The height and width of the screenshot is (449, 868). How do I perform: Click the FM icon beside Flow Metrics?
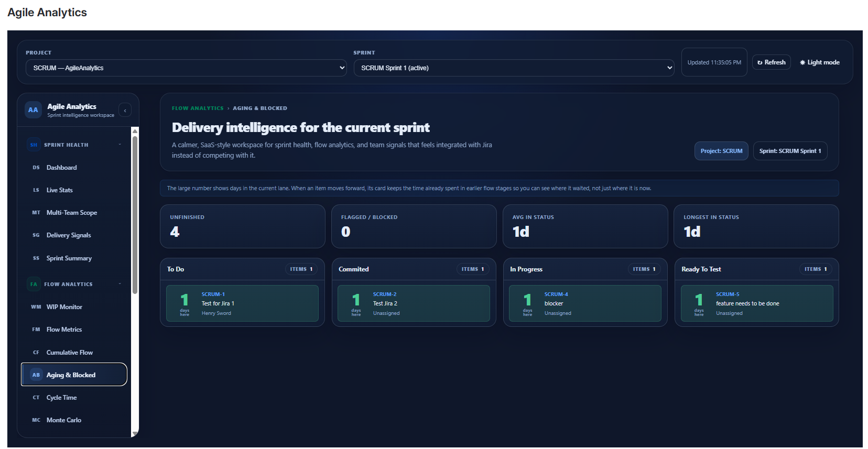[x=36, y=330]
